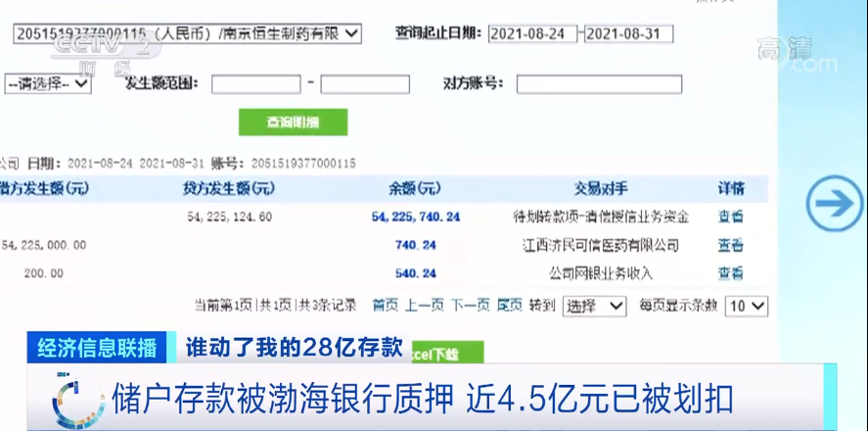Click the end date field 2021-08-31
Image resolution: width=868 pixels, height=431 pixels.
[629, 33]
